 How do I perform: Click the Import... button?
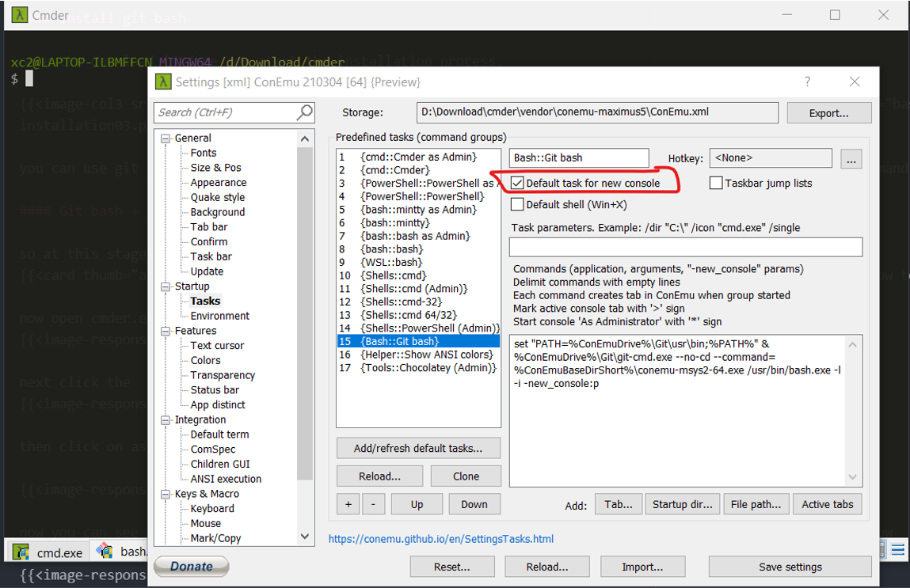point(642,567)
